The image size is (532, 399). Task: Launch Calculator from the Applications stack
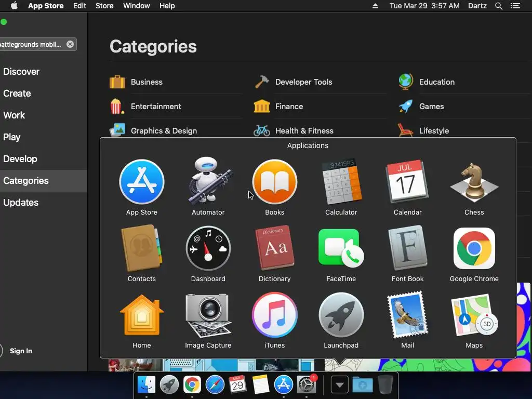pos(341,182)
